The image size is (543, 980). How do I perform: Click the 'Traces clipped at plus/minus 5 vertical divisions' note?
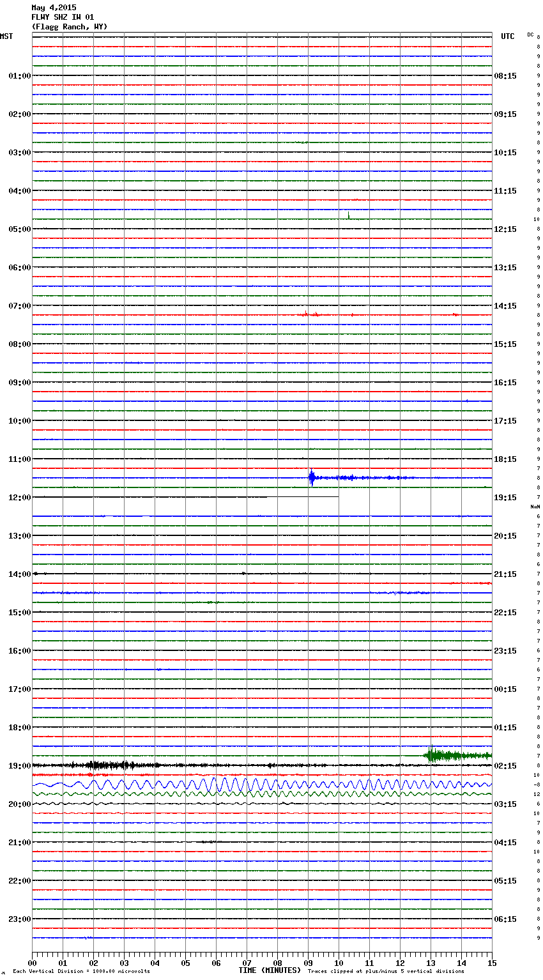pos(386,972)
